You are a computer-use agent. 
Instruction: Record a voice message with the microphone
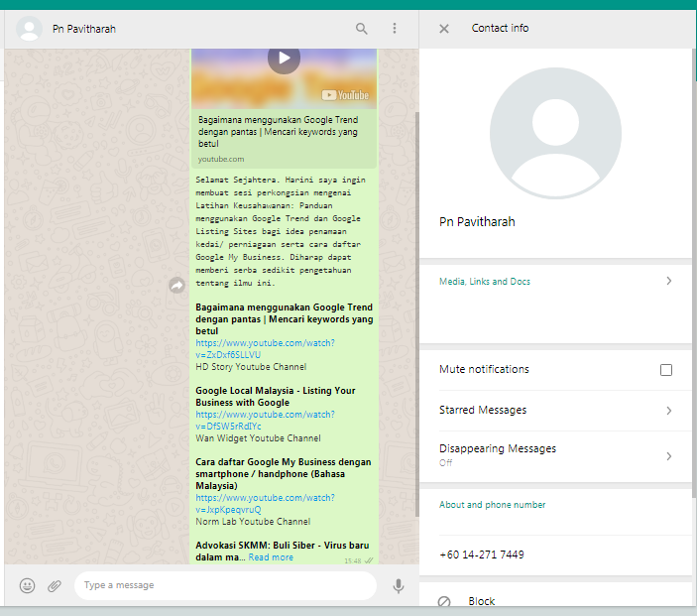point(399,586)
